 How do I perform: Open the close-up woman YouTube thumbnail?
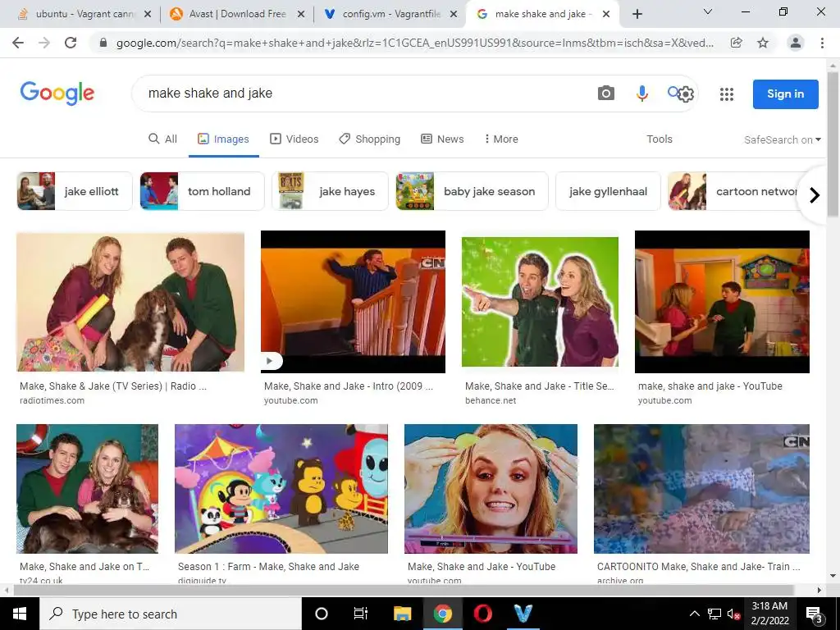(x=491, y=489)
